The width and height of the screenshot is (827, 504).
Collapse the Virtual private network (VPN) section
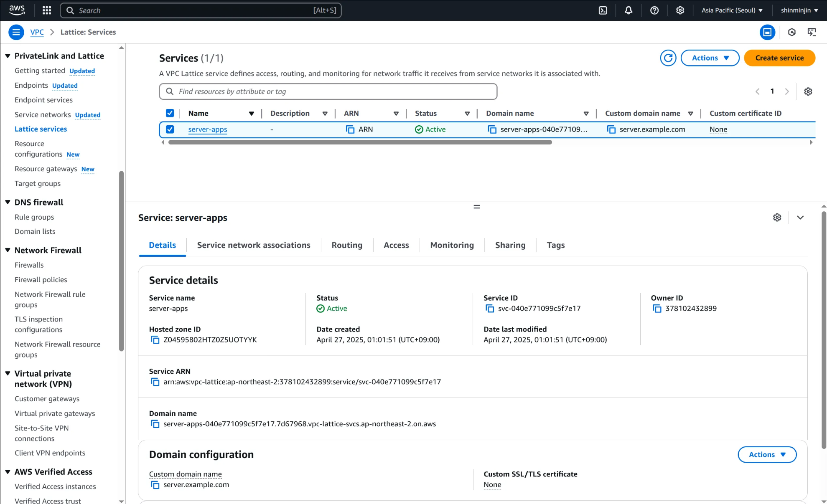8,373
